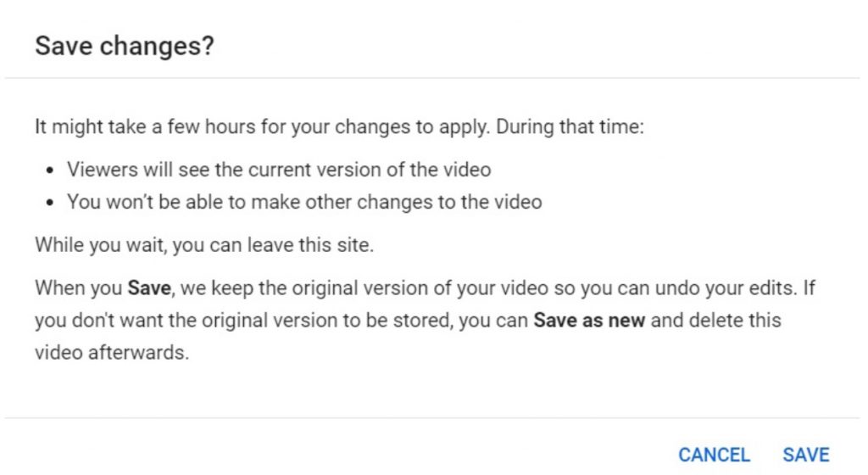Screen dimensions: 868x475
Task: Click the "Save changes?" dialog title
Action: click(x=124, y=47)
